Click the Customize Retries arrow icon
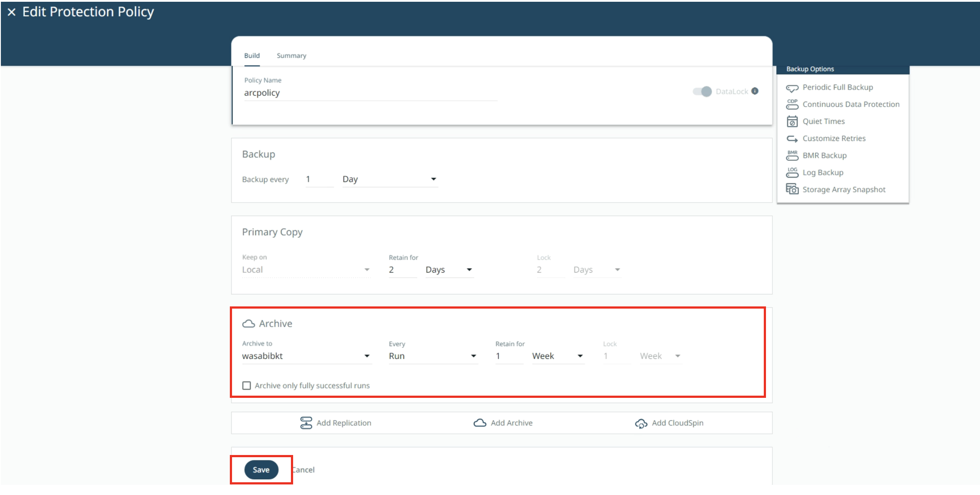Screen dimensions: 980x495 click(792, 138)
